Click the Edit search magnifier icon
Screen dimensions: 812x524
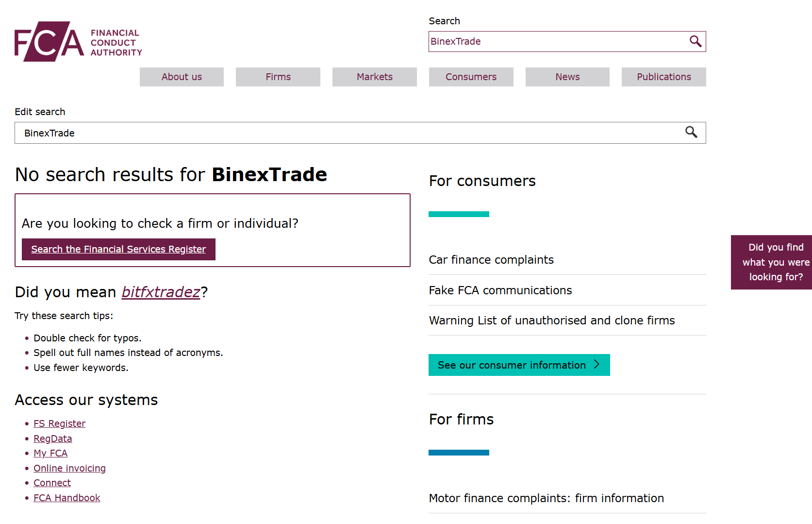pyautogui.click(x=691, y=133)
